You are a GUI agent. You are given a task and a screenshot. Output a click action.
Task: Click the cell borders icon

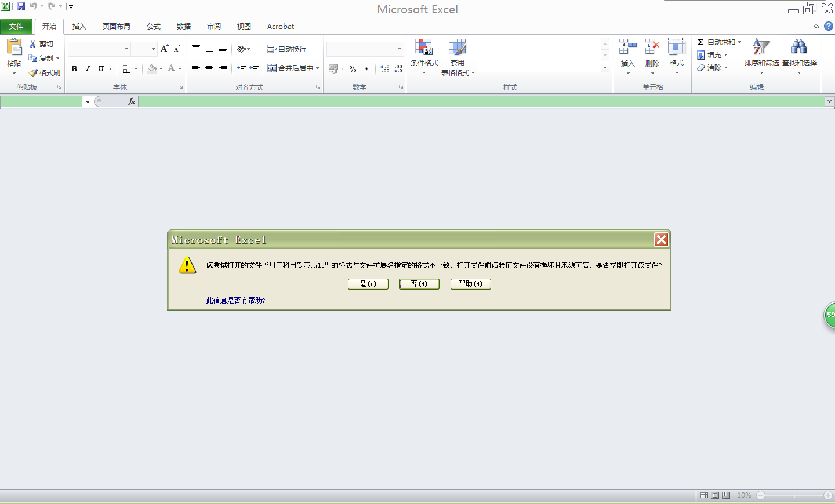[126, 69]
